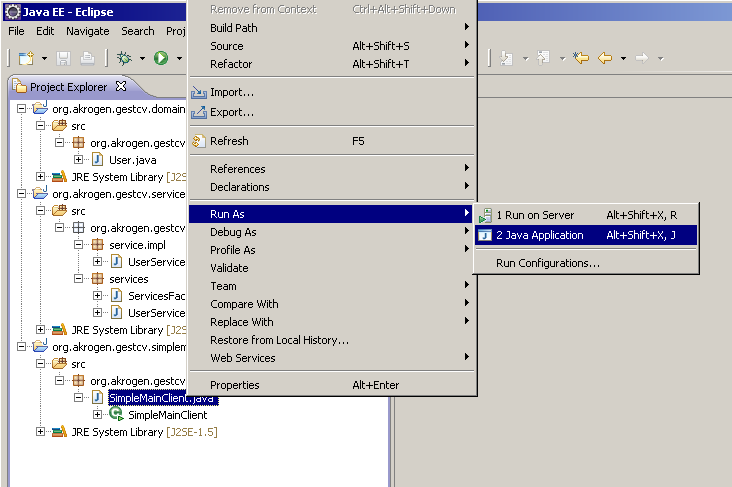Collapse the org.akrogen.gestcv.domain project node
732x487 pixels.
22,108
